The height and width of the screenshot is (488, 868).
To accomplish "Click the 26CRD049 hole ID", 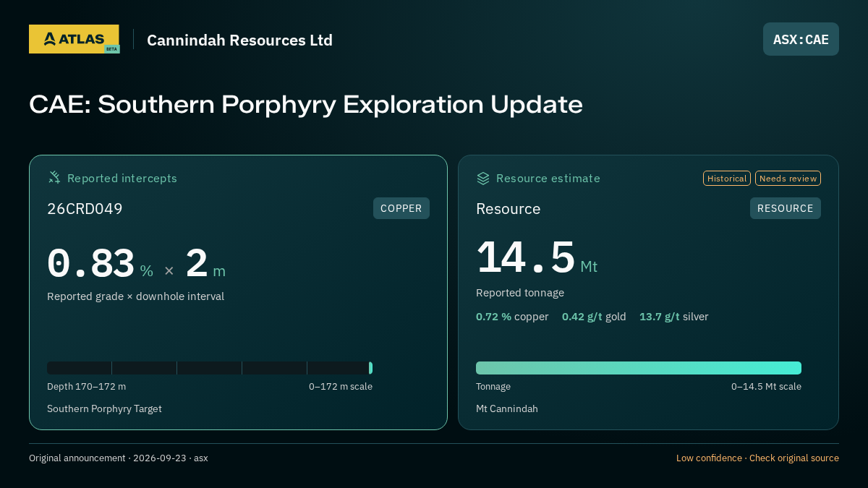I will (85, 209).
